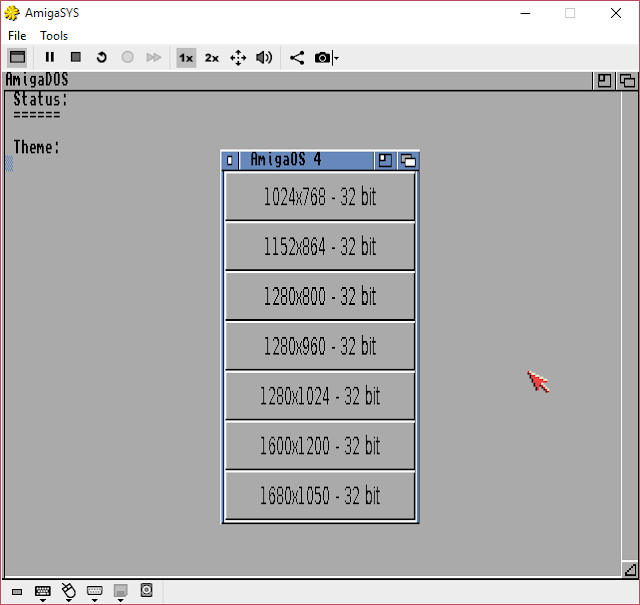This screenshot has height=605, width=640.
Task: Click the mouse icon in status bar
Action: (69, 592)
